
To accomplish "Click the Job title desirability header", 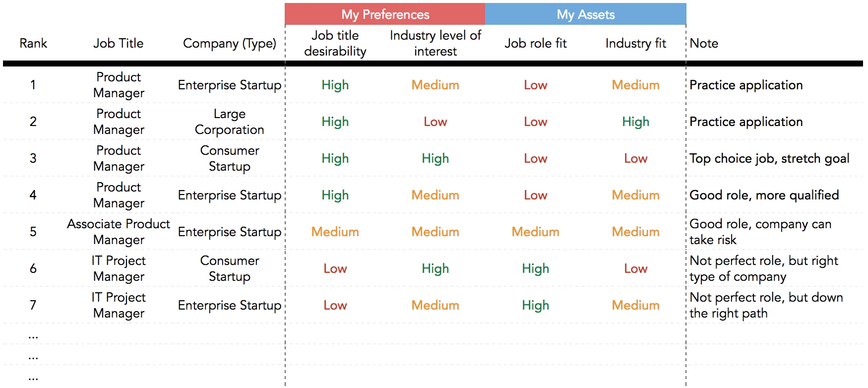I will [x=335, y=44].
